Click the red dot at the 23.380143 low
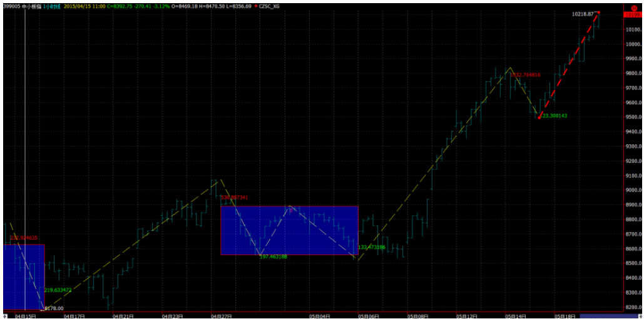 pos(539,116)
